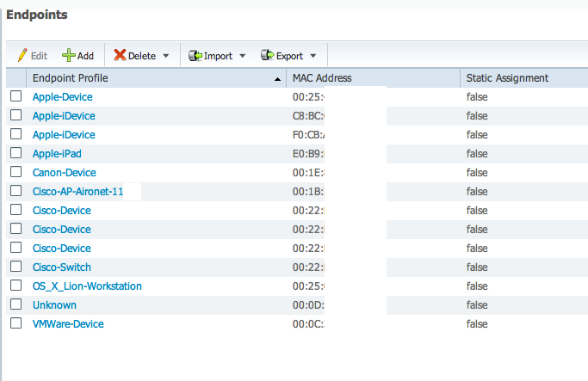
Task: Check the Apple-Device row checkbox
Action: [x=16, y=97]
